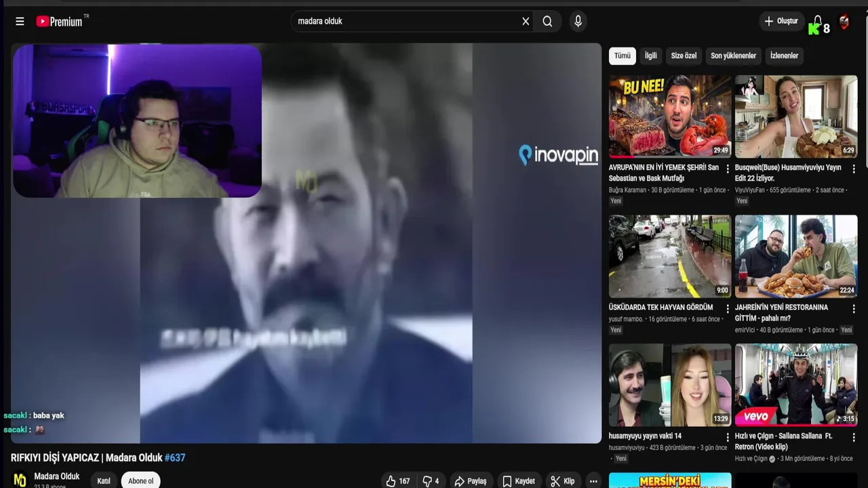This screenshot has width=868, height=488.
Task: Like the video with thumbs up
Action: [x=398, y=481]
